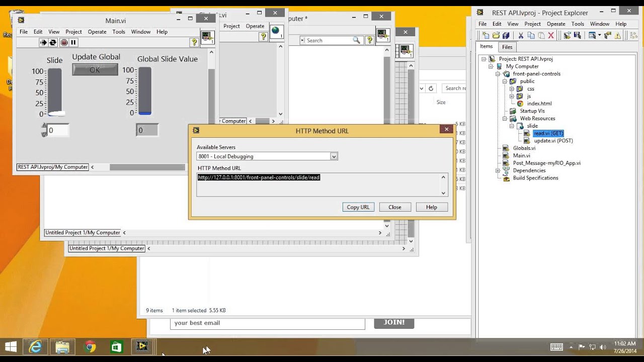Image resolution: width=644 pixels, height=362 pixels.
Task: Click Run Continuously in Main.vi toolbar
Action: [x=53, y=43]
